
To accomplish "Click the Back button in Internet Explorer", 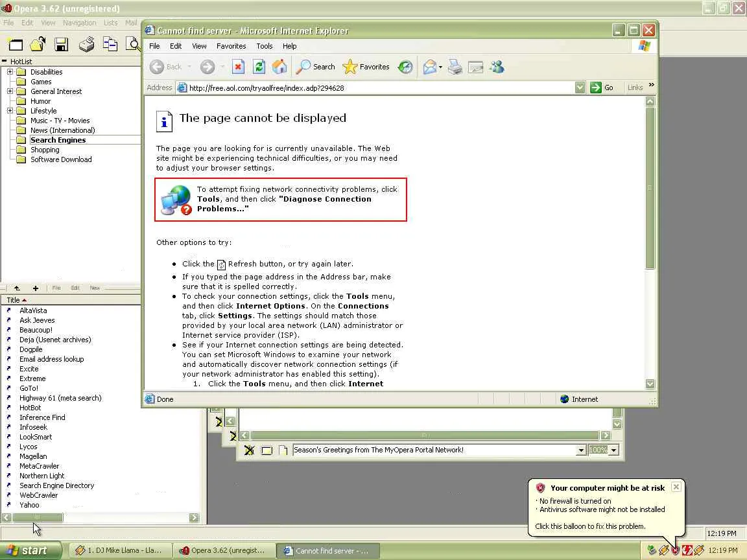I will (x=166, y=67).
